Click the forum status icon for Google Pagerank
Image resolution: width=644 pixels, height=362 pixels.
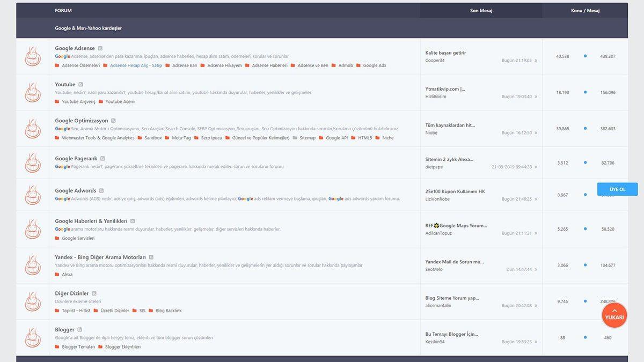[x=33, y=162]
